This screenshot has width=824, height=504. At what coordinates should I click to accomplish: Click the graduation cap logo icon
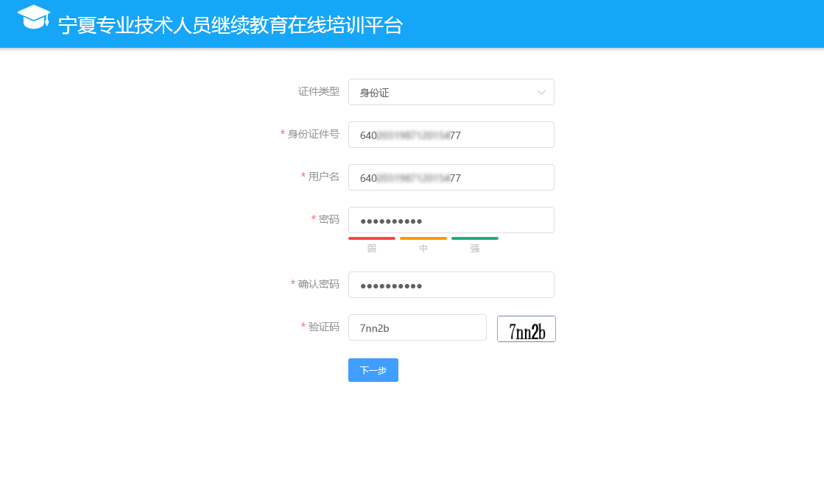[x=34, y=18]
